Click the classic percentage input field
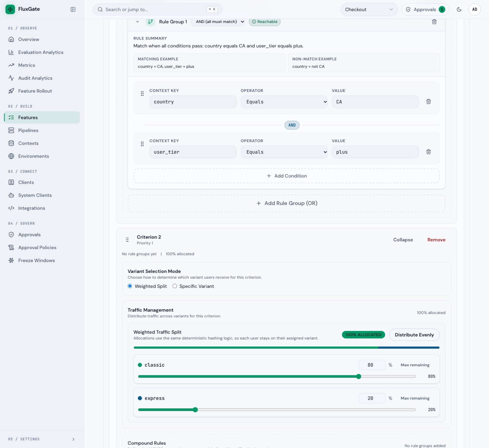489x448 pixels. click(x=372, y=365)
